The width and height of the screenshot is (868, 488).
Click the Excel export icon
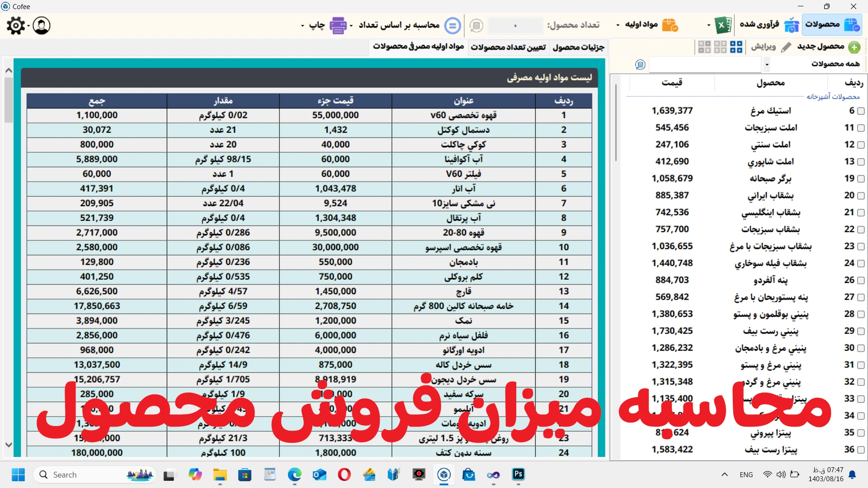point(723,25)
